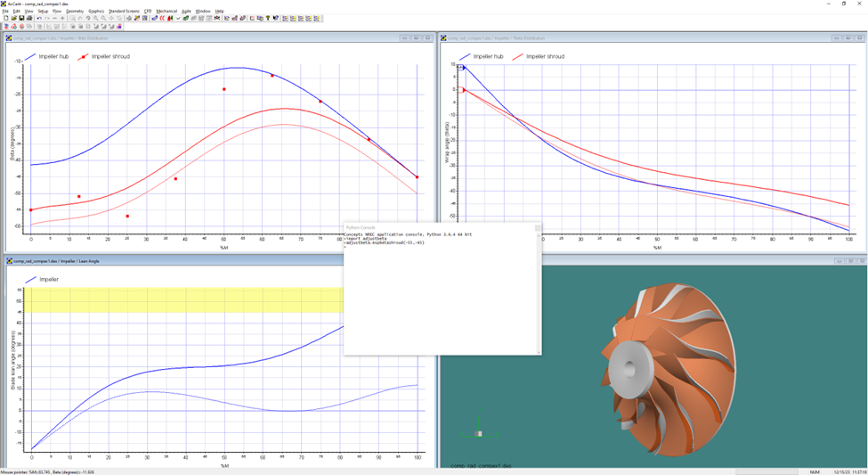This screenshot has height=475, width=868.
Task: Click the Undo arrow toolbar icon
Action: (39, 18)
